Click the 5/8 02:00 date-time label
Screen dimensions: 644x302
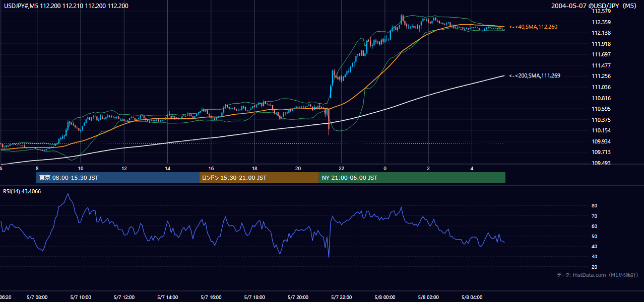click(428, 297)
